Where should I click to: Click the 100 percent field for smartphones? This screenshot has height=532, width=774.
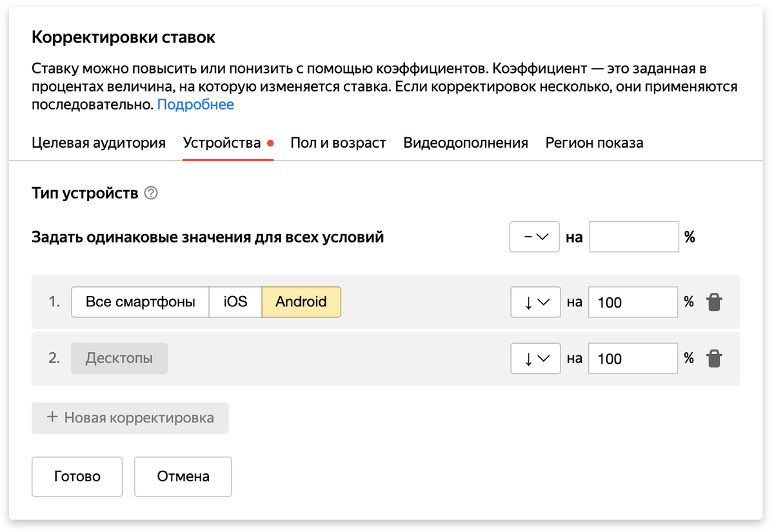(x=633, y=302)
